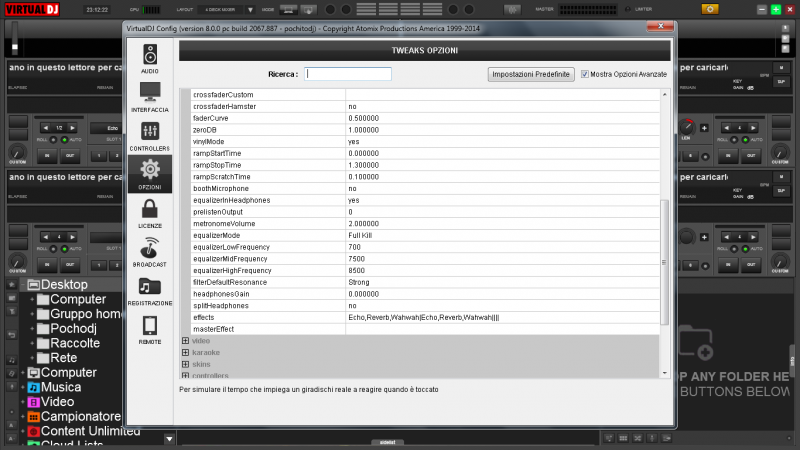Click the Ricerca search field
The height and width of the screenshot is (450, 800).
point(348,74)
